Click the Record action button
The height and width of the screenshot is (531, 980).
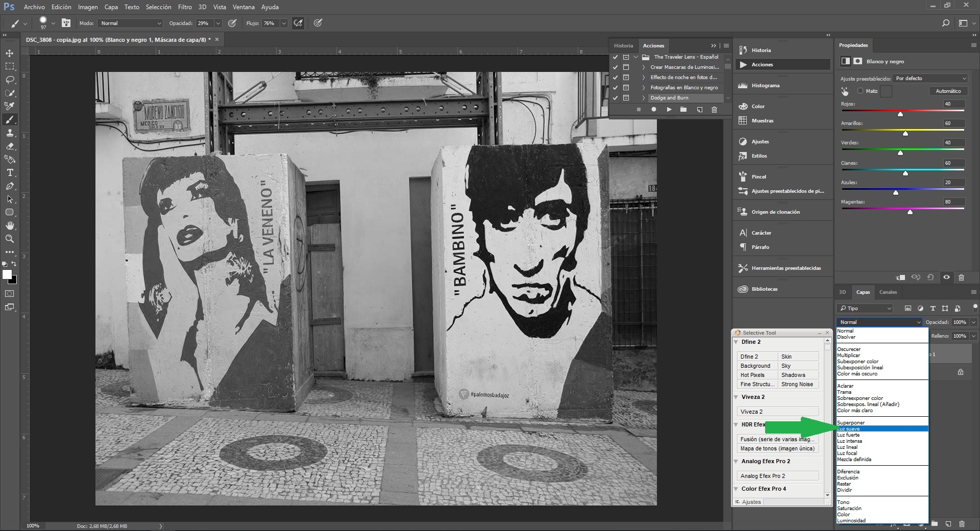tap(653, 110)
